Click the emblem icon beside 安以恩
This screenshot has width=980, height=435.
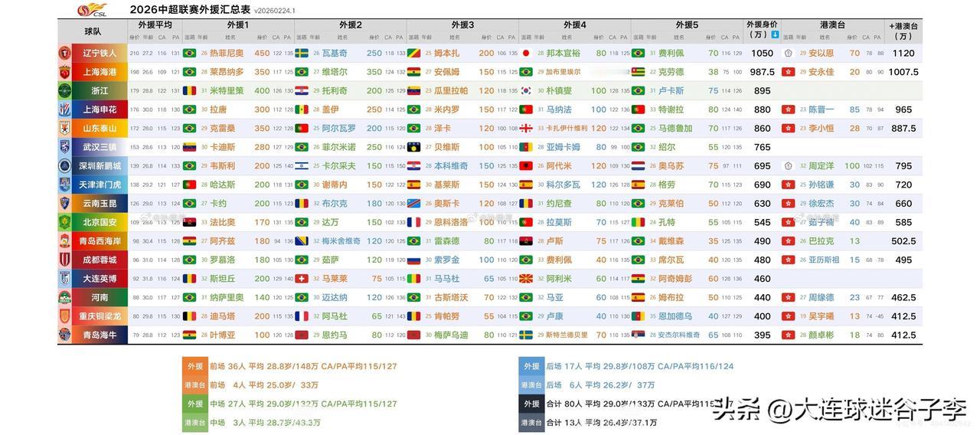788,53
